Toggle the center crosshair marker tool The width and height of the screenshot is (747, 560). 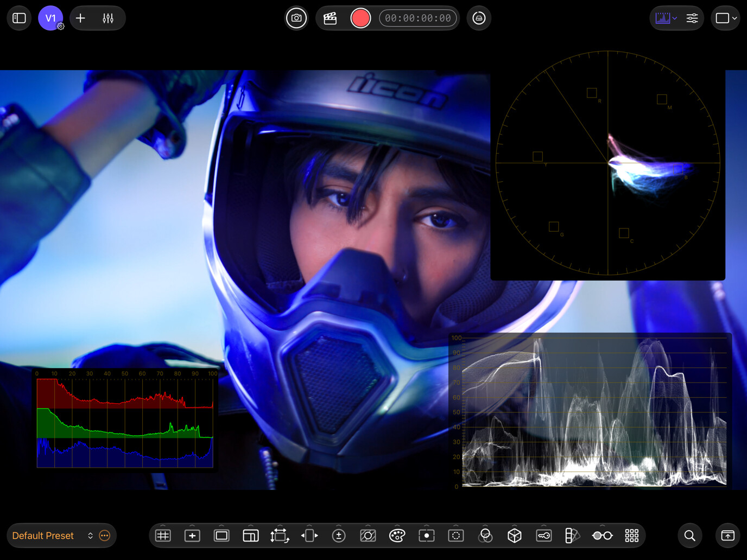coord(192,536)
